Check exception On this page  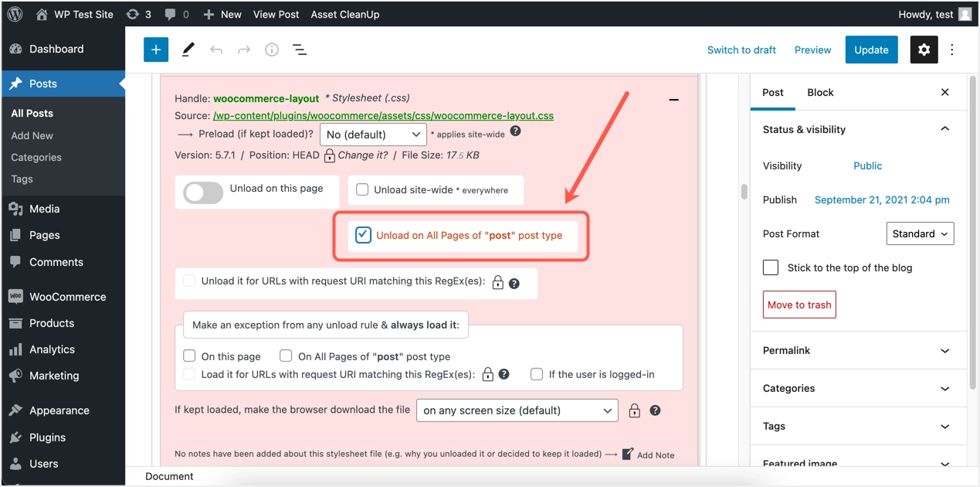[x=189, y=356]
